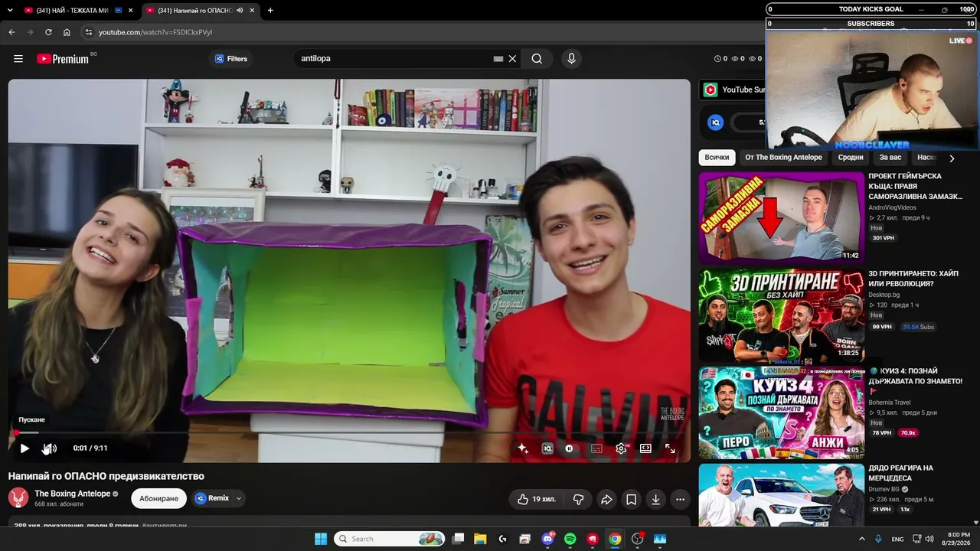This screenshot has width=980, height=551.
Task: Switch to theater mode
Action: [645, 448]
